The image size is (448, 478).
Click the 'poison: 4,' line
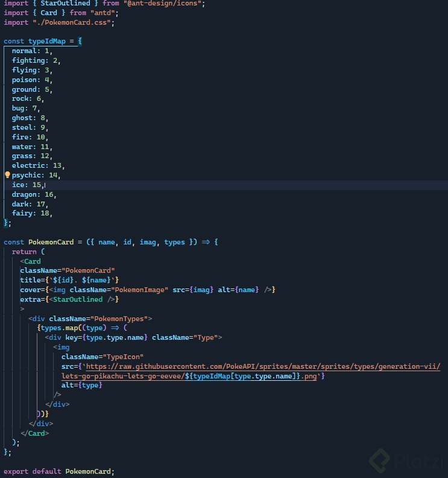pyautogui.click(x=32, y=80)
